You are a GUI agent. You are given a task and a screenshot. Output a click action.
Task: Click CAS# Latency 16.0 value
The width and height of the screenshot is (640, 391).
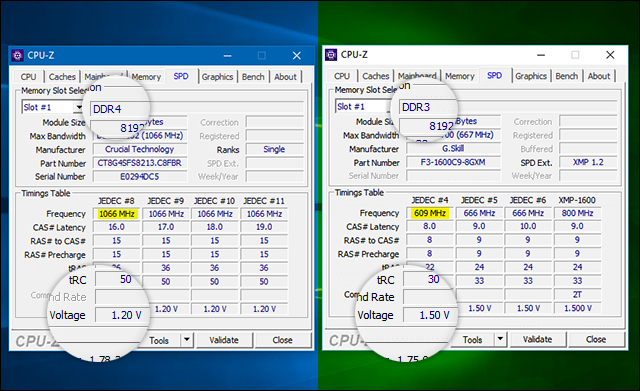tap(117, 227)
